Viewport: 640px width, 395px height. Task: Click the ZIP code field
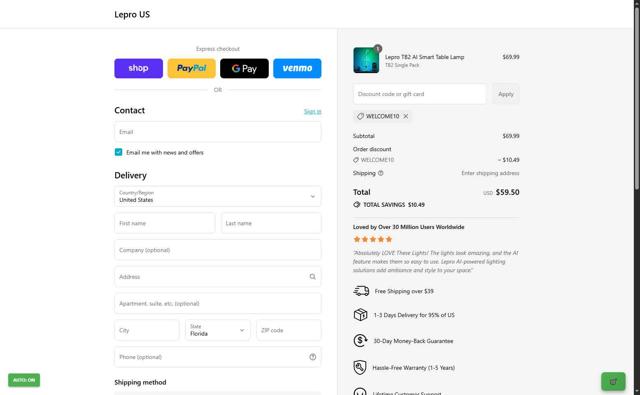pos(289,330)
